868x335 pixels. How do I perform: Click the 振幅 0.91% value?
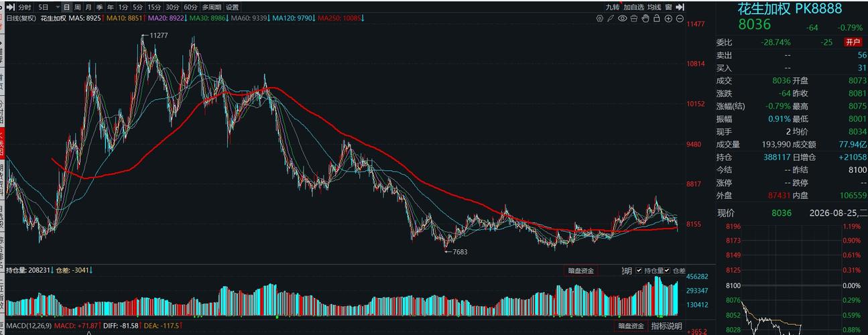pyautogui.click(x=780, y=119)
